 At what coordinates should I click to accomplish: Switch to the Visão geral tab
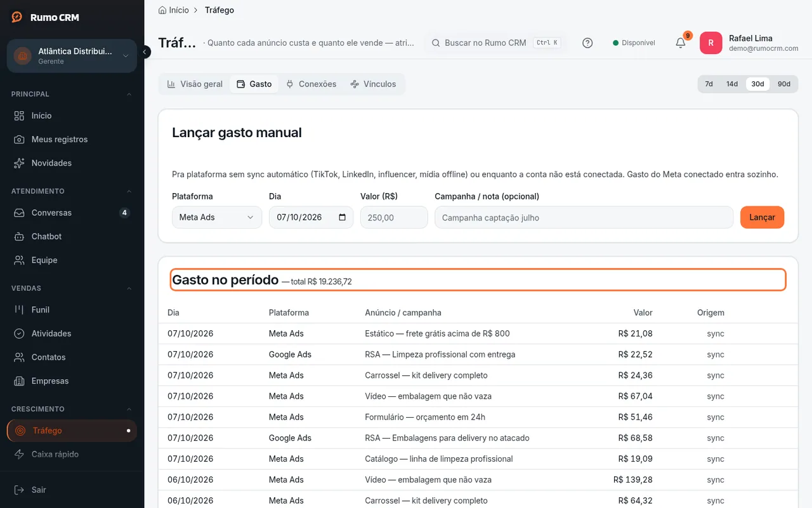195,84
